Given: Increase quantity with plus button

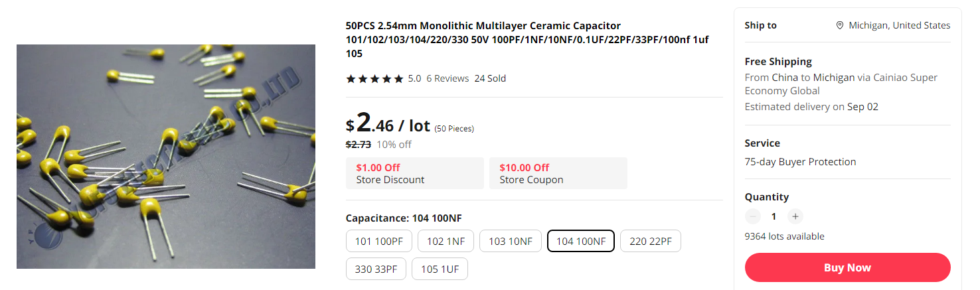Looking at the screenshot, I should tap(795, 216).
